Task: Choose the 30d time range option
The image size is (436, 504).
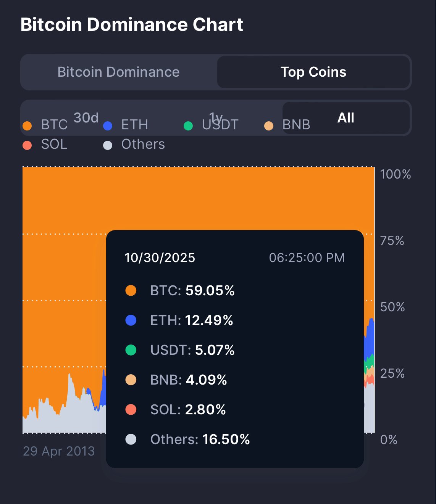Action: pyautogui.click(x=86, y=118)
